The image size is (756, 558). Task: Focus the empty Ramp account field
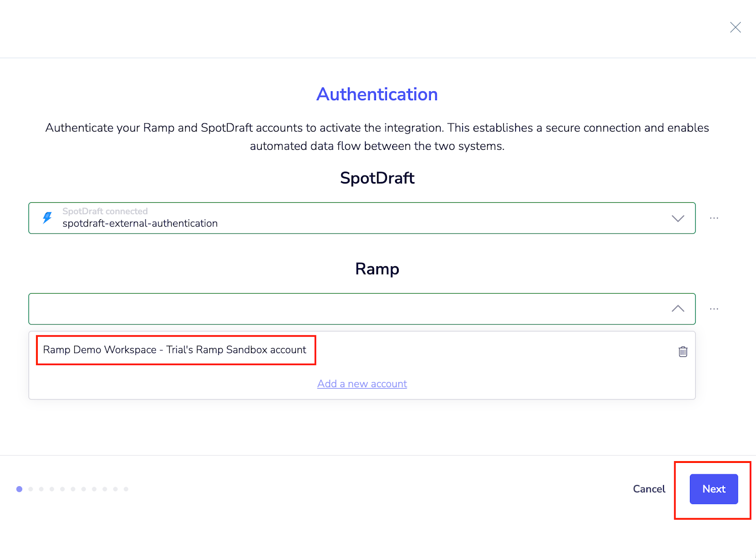[331, 309]
